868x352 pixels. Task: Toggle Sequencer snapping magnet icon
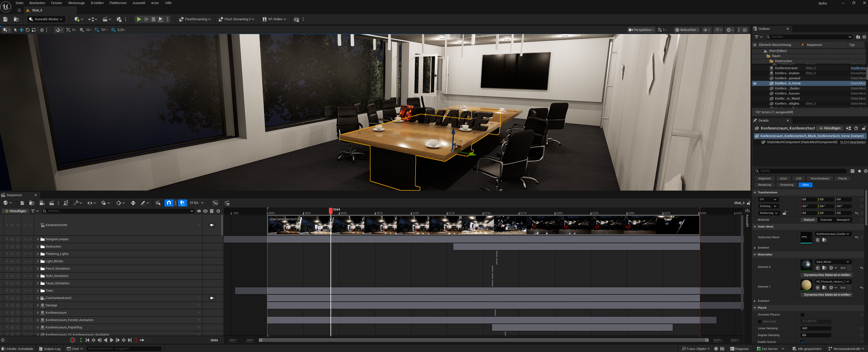[x=169, y=203]
